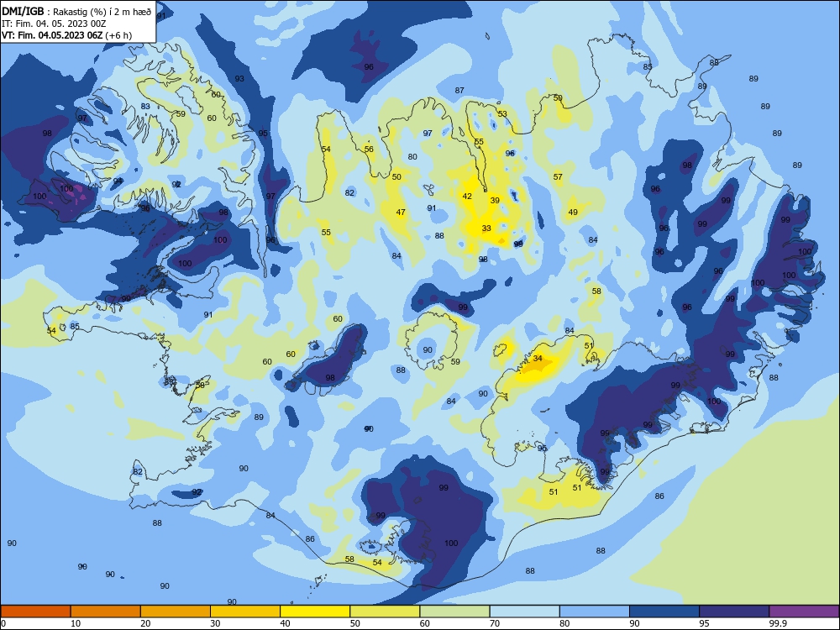
Task: Click the legend tick label '95'
Action: pyautogui.click(x=704, y=623)
